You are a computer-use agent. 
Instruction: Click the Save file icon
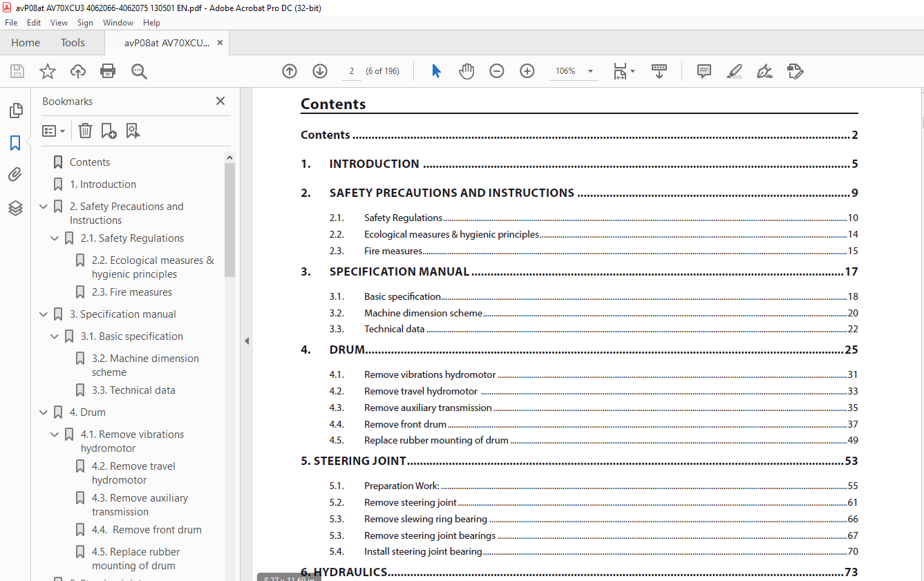[x=17, y=71]
